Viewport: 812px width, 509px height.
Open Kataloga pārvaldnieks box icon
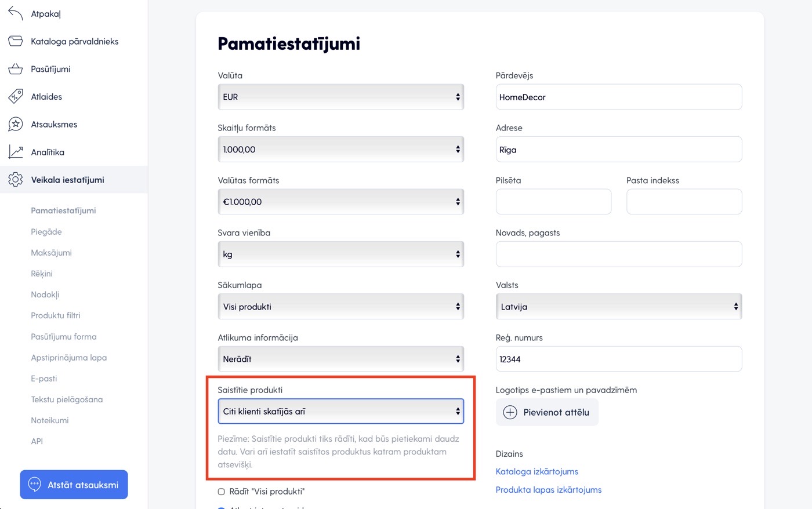click(16, 41)
